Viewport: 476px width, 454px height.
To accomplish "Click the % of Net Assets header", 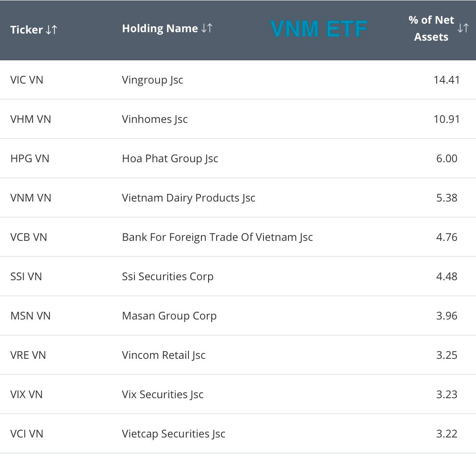I will 431,29.
